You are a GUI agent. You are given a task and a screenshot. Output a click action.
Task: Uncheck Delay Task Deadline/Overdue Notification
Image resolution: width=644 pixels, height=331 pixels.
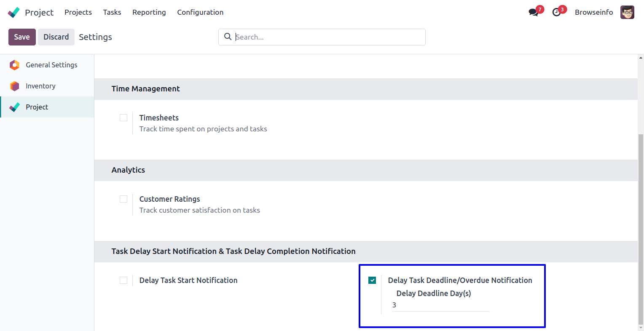coord(372,280)
